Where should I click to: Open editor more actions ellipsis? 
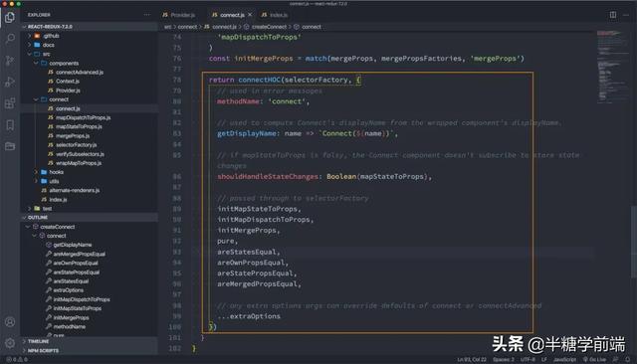click(626, 15)
